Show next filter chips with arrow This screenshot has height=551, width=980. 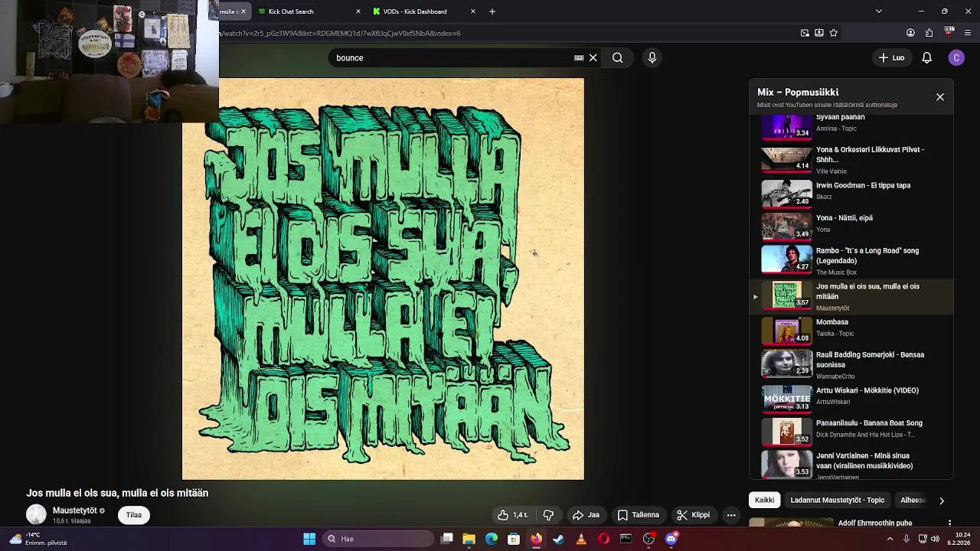click(942, 500)
